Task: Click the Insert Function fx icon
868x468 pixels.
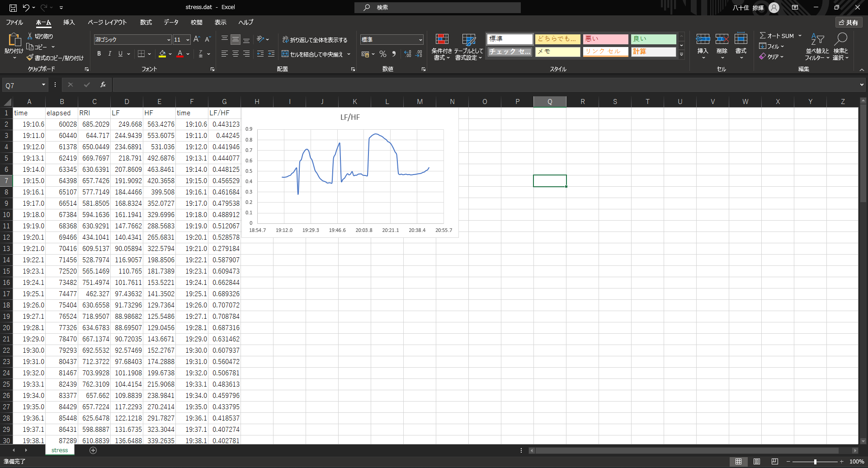Action: click(103, 85)
